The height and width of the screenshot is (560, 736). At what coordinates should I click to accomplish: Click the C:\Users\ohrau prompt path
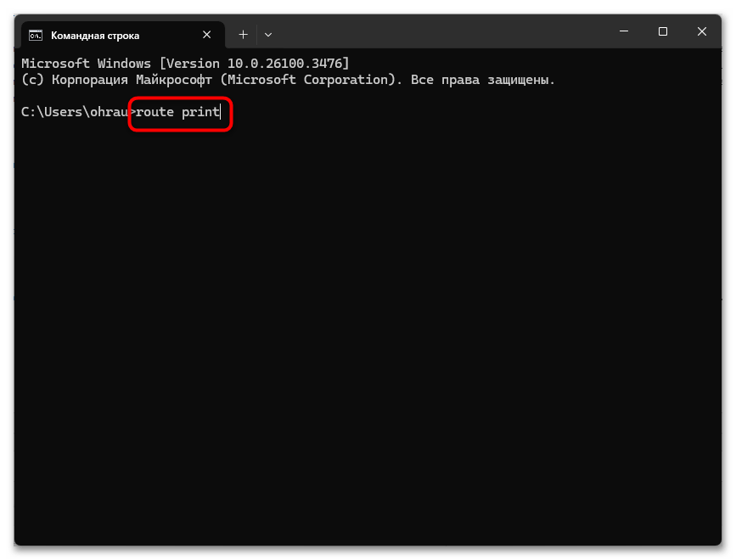pyautogui.click(x=75, y=112)
